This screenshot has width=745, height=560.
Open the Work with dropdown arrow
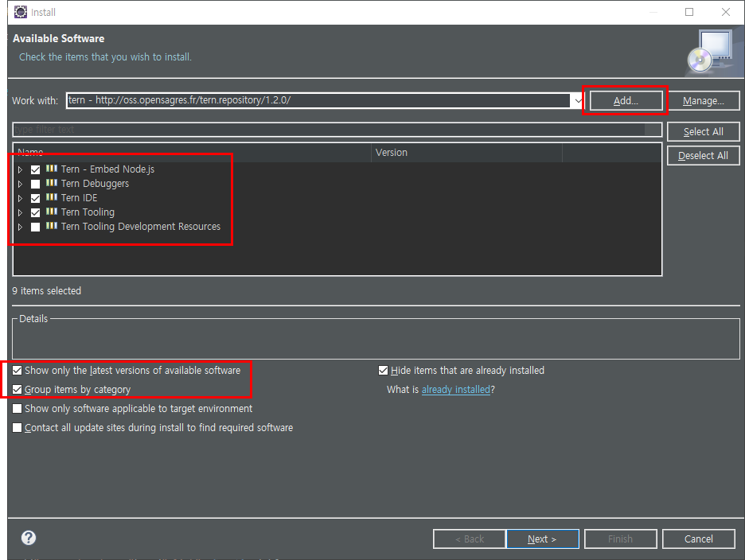click(578, 101)
